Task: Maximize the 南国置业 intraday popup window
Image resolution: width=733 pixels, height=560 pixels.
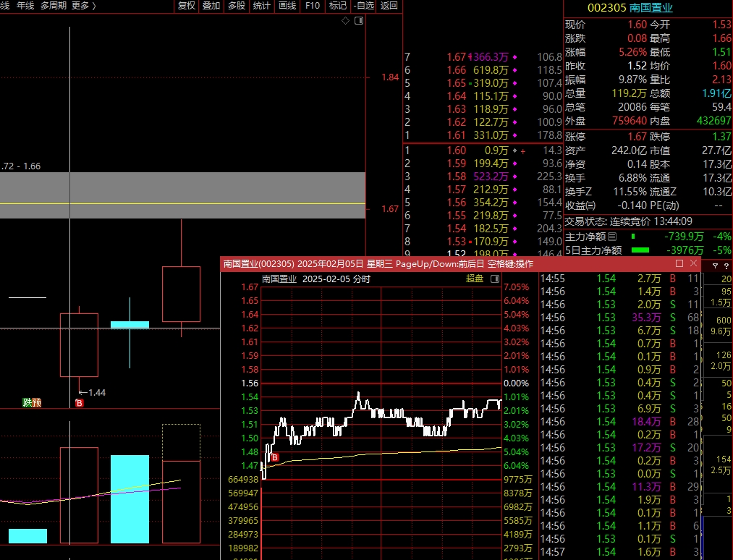Action: pyautogui.click(x=679, y=263)
